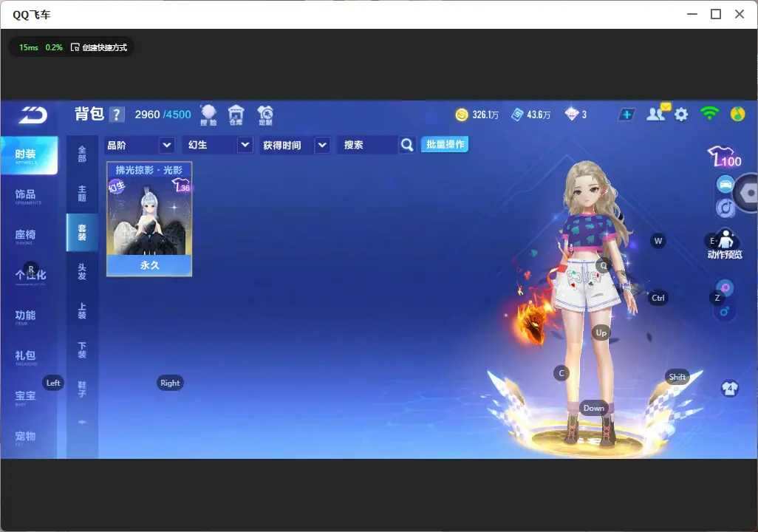Click the search magnifier icon
758x532 pixels.
[x=407, y=145]
